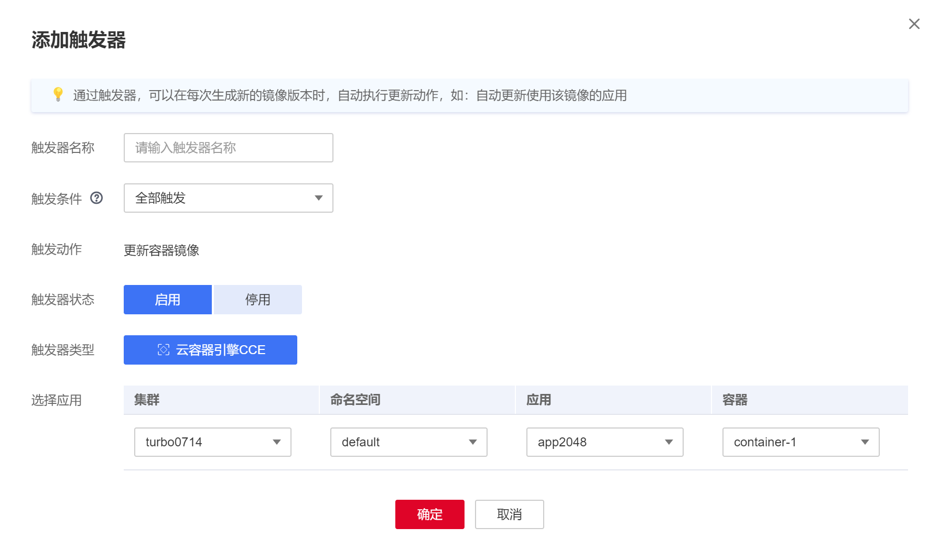The image size is (939, 560).
Task: Click the arrow on the app2048 selector
Action: pos(670,442)
